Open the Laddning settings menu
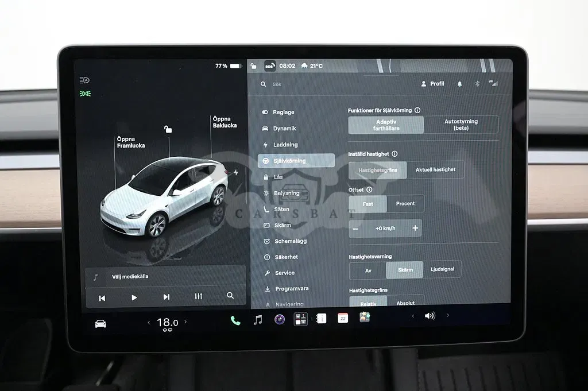The image size is (588, 391). 280,145
